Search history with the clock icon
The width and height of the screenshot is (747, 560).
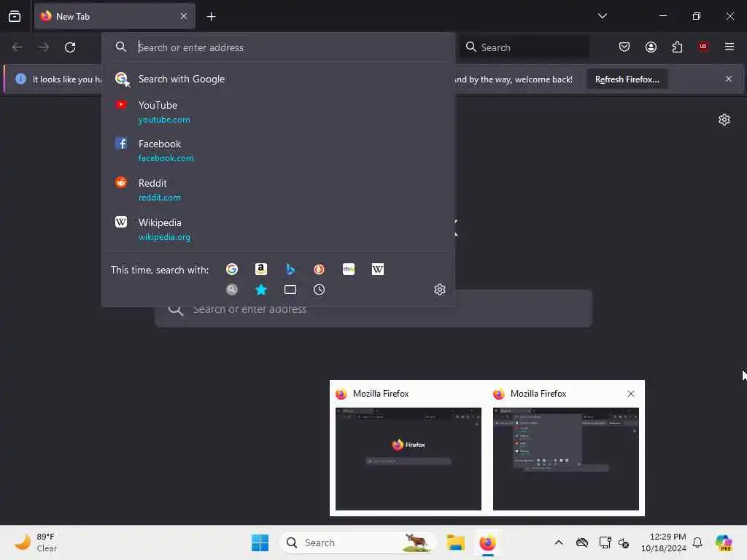(x=320, y=289)
